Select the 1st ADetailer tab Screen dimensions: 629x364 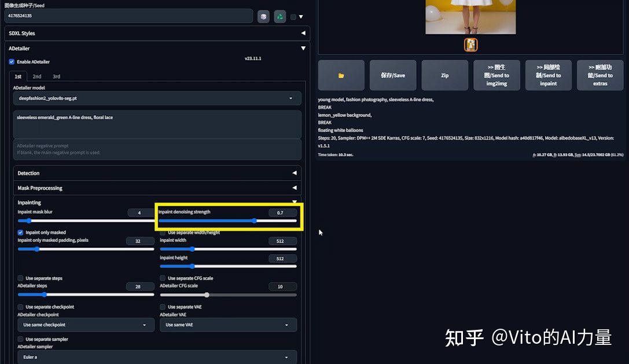[x=18, y=76]
